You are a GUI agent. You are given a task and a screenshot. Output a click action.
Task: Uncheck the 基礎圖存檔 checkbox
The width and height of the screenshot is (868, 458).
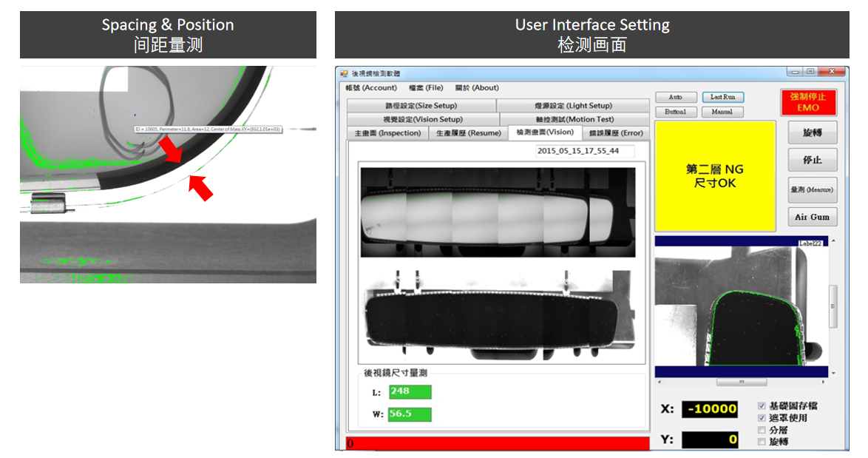762,406
